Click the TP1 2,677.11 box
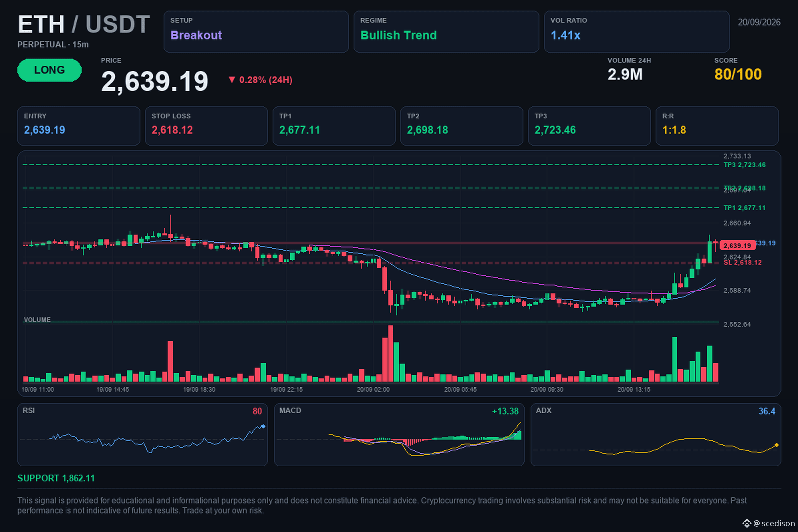This screenshot has width=798, height=532. 334,126
